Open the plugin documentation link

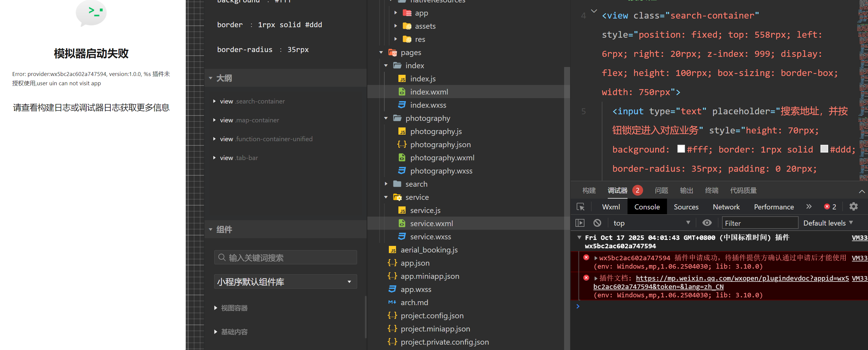tap(741, 278)
